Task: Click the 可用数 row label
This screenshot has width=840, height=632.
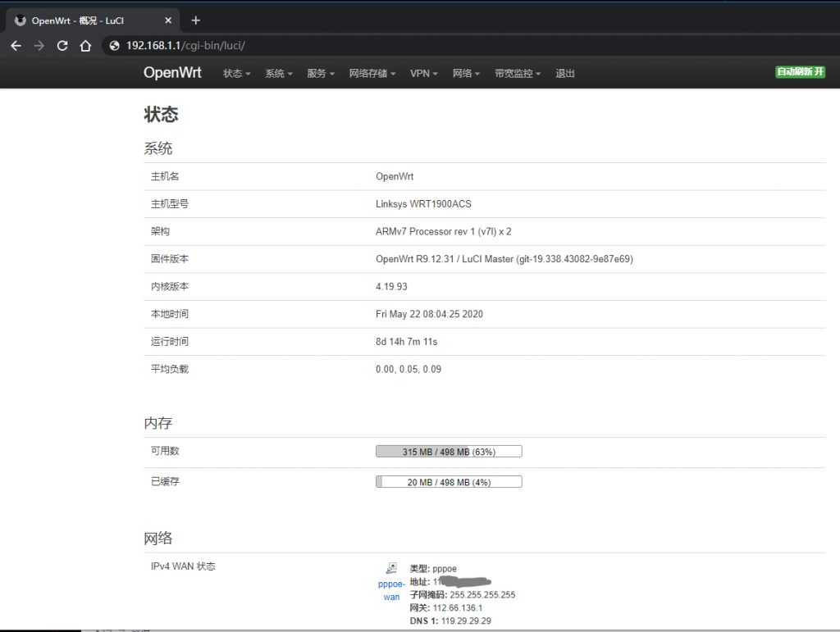Action: click(165, 451)
